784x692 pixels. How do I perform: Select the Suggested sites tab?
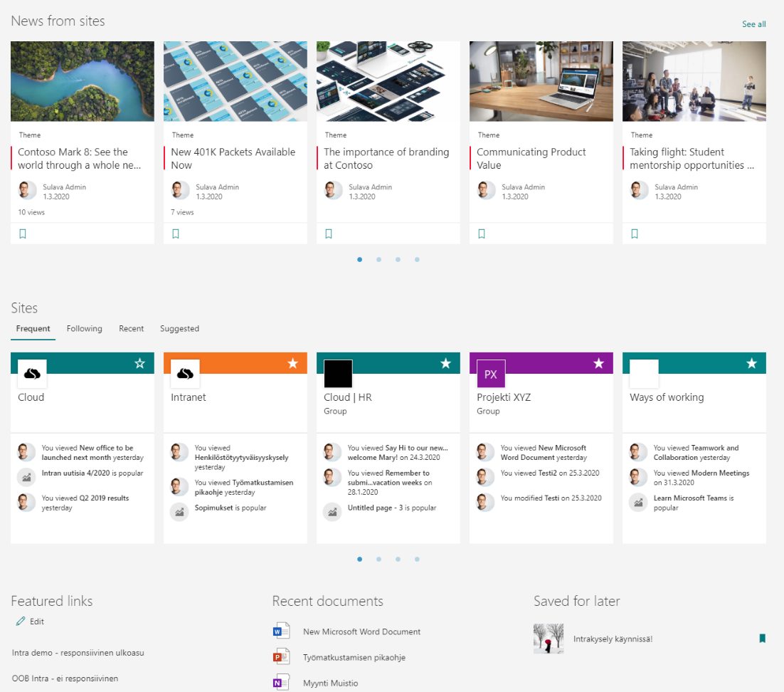[x=179, y=329]
